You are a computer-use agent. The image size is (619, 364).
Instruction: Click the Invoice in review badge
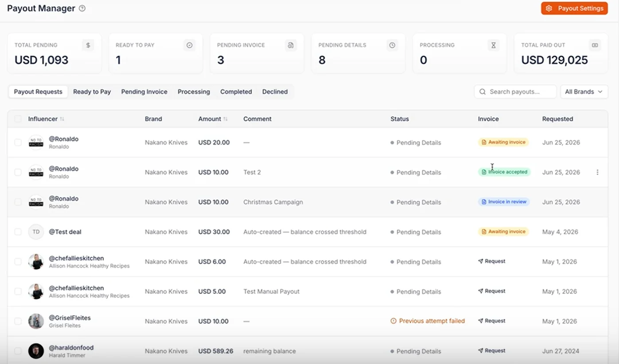tap(504, 201)
